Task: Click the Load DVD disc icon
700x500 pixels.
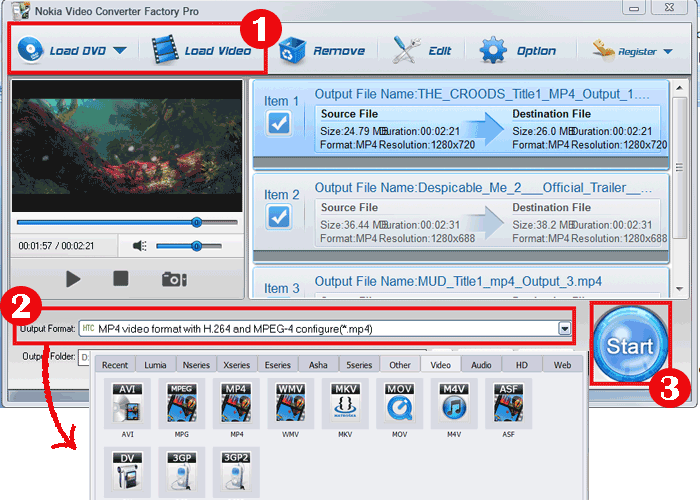Action: (30, 50)
